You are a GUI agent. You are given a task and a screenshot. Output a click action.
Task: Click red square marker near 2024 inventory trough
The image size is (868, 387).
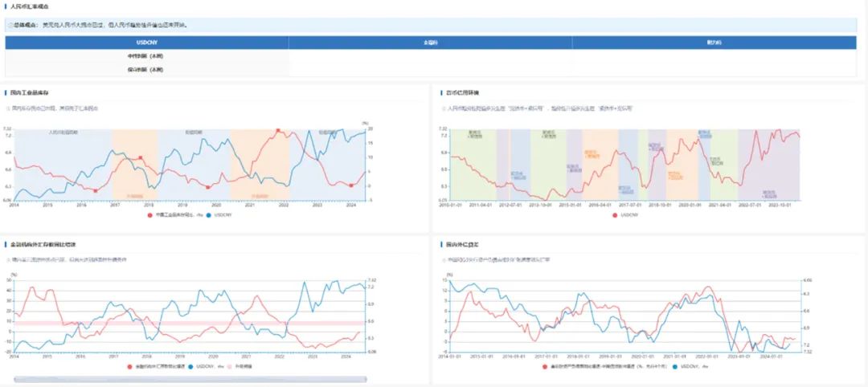(x=351, y=185)
